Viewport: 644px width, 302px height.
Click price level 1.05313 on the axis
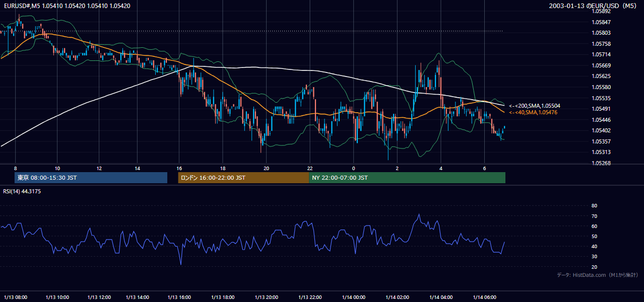(601, 152)
